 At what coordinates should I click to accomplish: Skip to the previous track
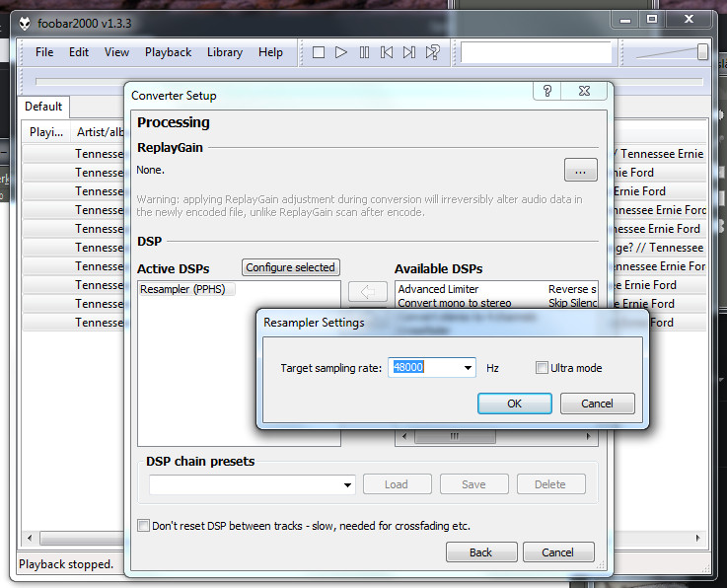[387, 52]
